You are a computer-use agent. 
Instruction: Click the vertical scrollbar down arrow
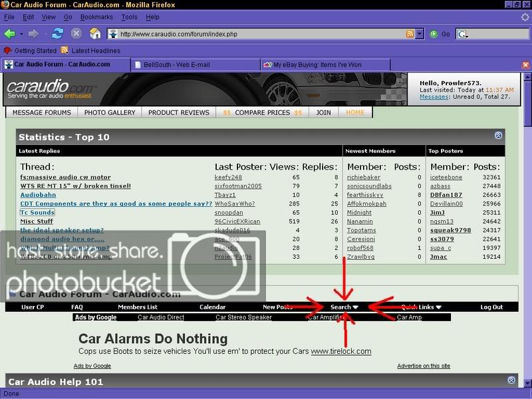coord(527,384)
